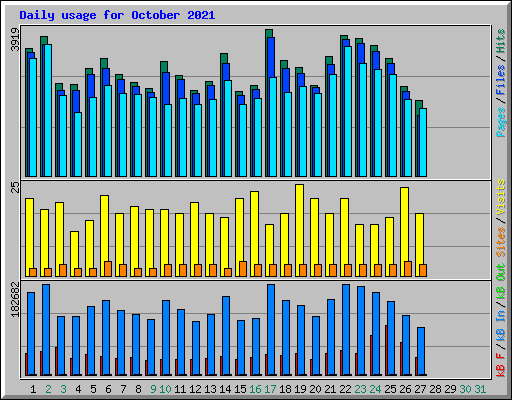Click day 23 on the x-axis
The height and width of the screenshot is (400, 512).
[360, 389]
